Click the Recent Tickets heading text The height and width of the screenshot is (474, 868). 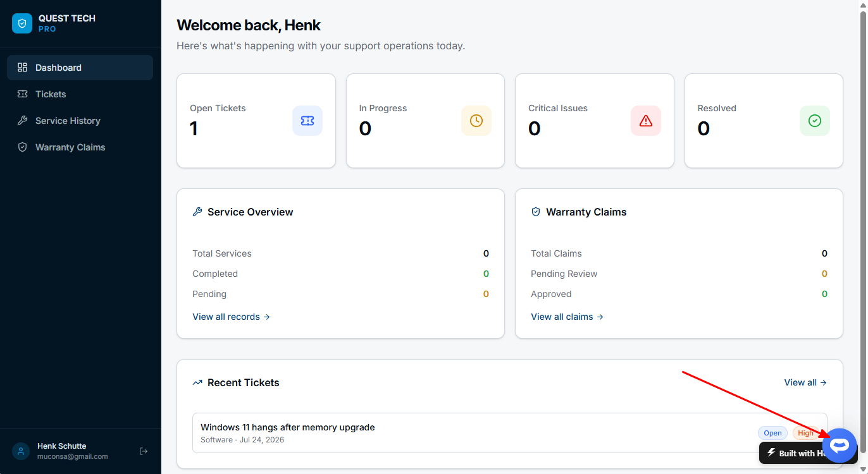click(x=243, y=382)
